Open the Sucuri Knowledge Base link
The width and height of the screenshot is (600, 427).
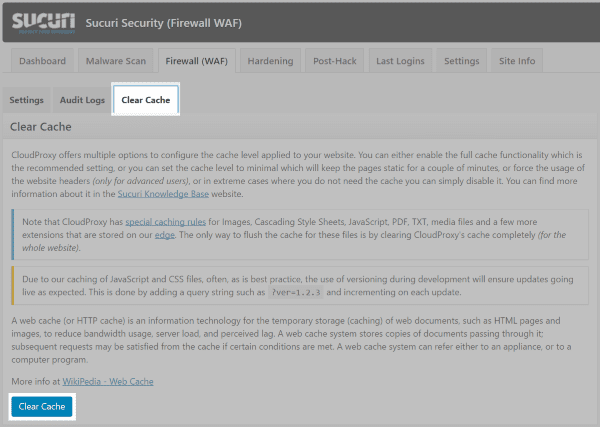(163, 194)
